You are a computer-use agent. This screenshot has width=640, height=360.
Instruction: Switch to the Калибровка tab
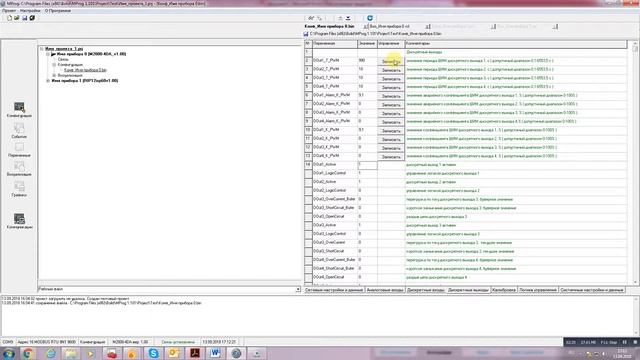coord(504,290)
